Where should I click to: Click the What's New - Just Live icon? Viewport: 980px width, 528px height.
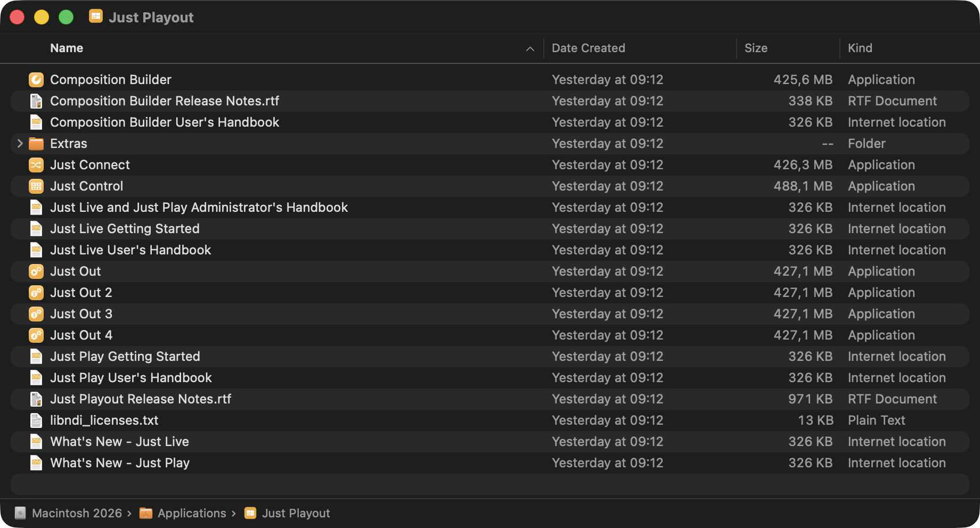tap(36, 442)
